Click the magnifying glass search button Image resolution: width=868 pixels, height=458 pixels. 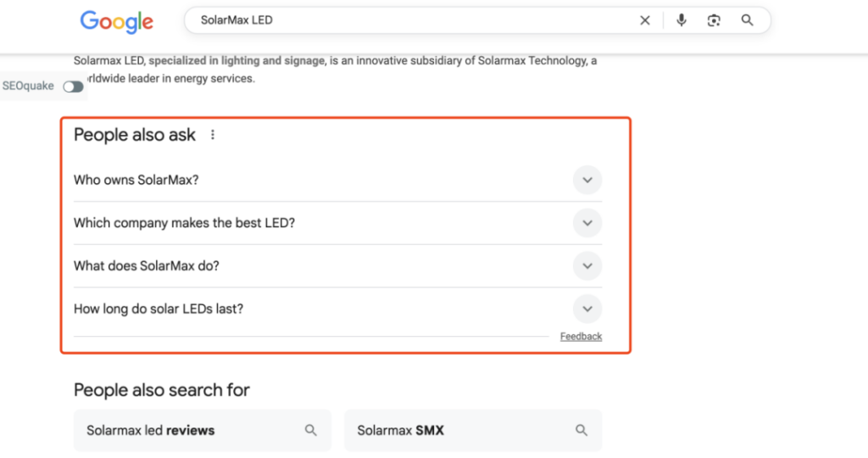(747, 20)
